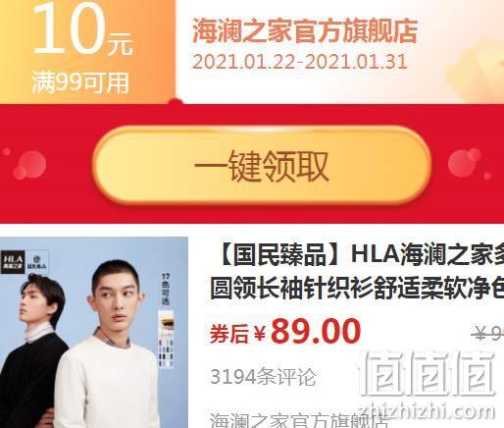Screen dimensions: 504x428
Task: Click coupon validity 2021.01.22-2021.01.31
Action: click(x=300, y=61)
